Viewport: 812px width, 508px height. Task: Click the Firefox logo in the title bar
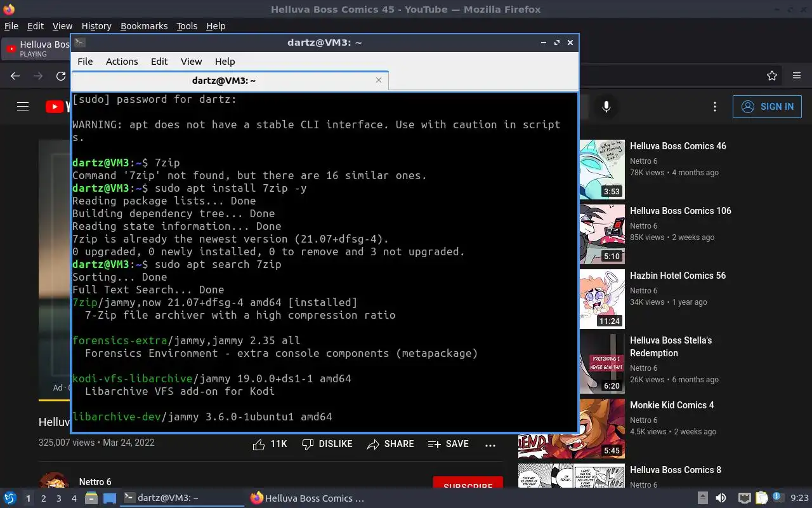point(9,9)
